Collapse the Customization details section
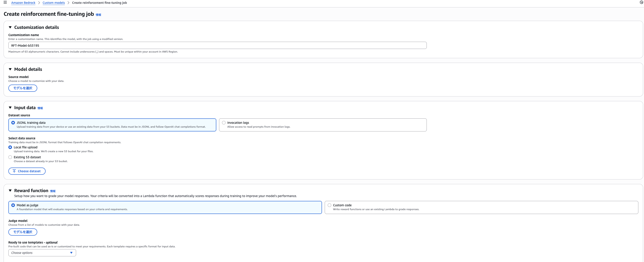 coord(10,28)
